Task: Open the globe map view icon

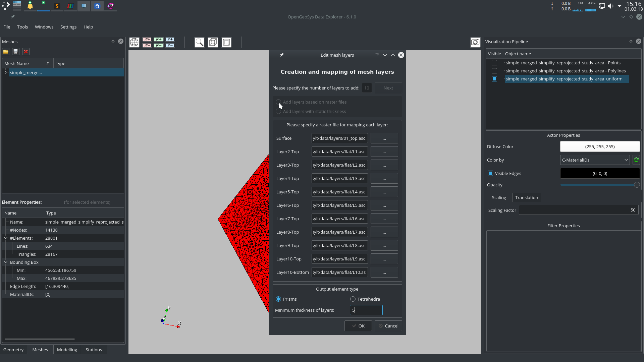Action: point(134,42)
